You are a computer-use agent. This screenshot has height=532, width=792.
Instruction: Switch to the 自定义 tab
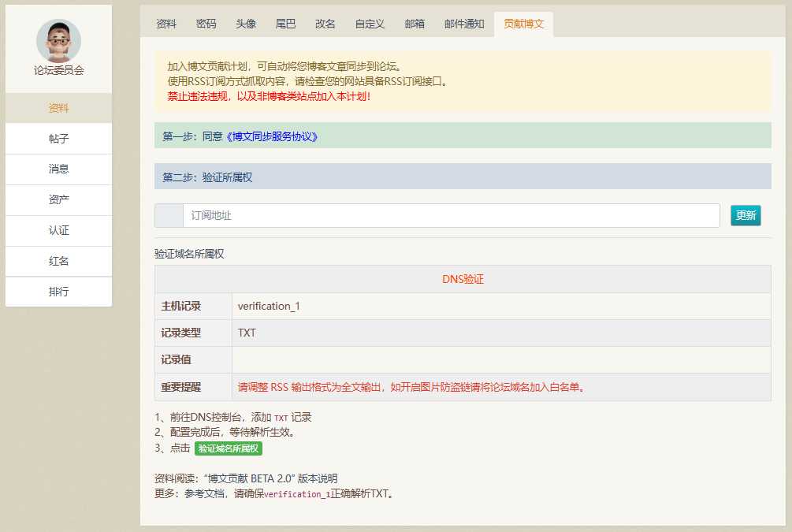(368, 24)
